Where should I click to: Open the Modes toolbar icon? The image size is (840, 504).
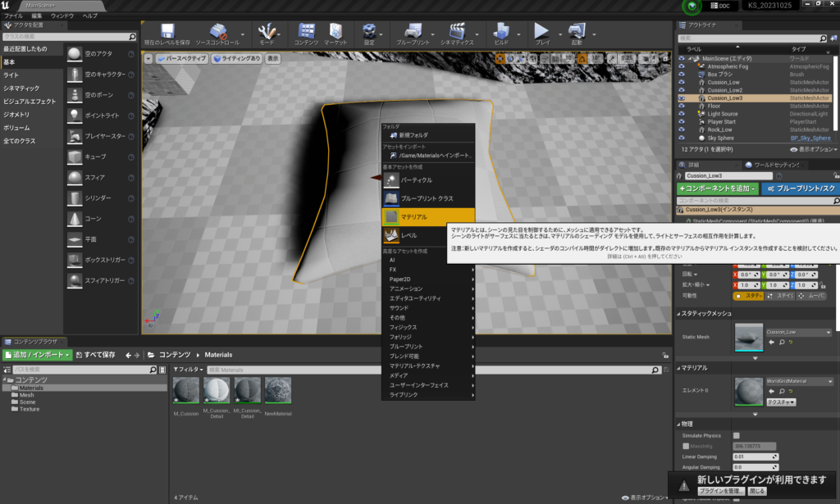[267, 34]
